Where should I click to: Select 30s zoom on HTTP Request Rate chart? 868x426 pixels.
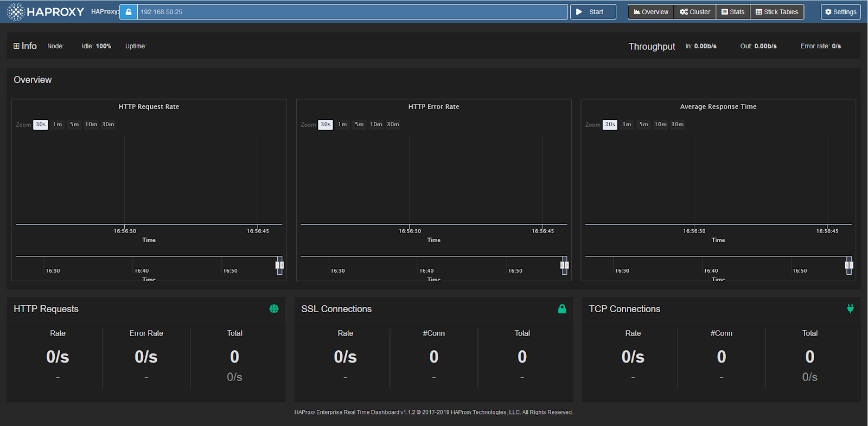pos(41,125)
